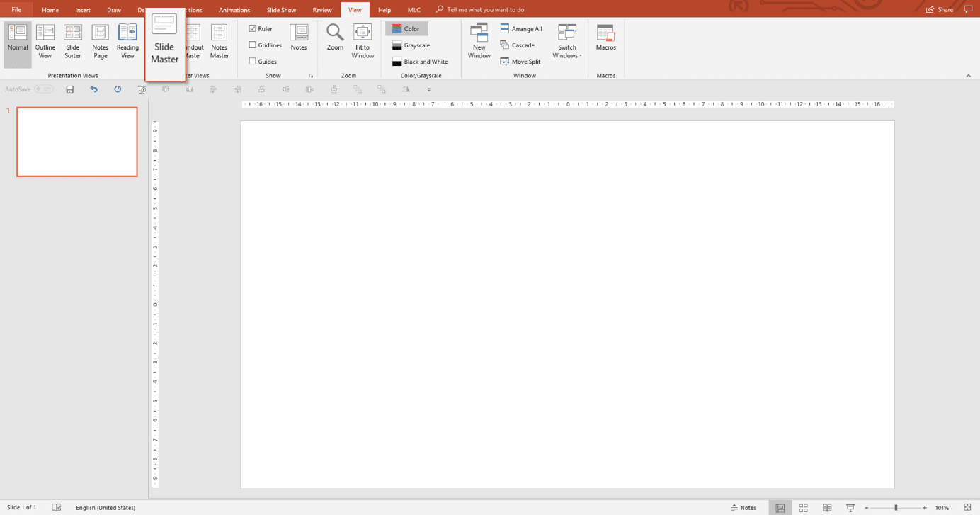
Task: Click Fit to Window
Action: pyautogui.click(x=362, y=41)
